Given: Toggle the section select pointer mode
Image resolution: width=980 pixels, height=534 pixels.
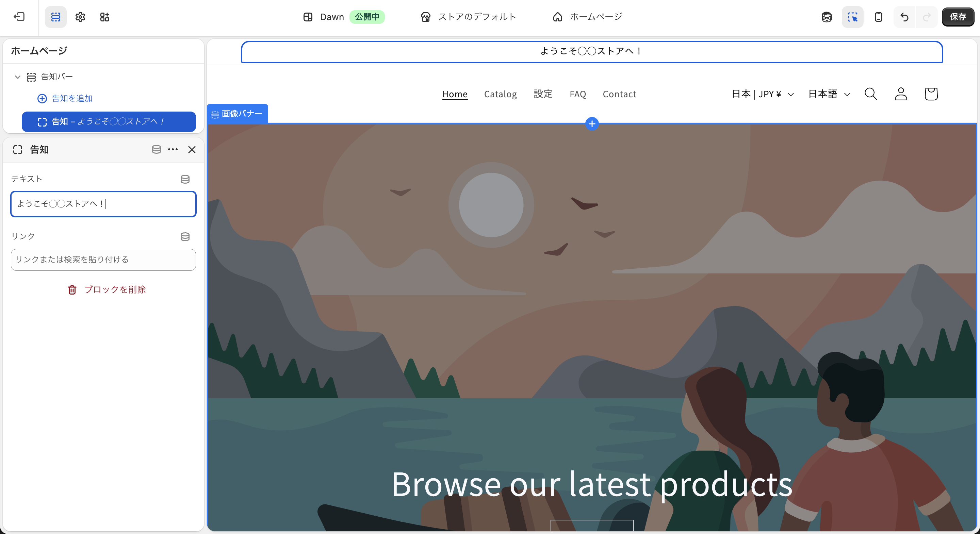Looking at the screenshot, I should (x=852, y=17).
